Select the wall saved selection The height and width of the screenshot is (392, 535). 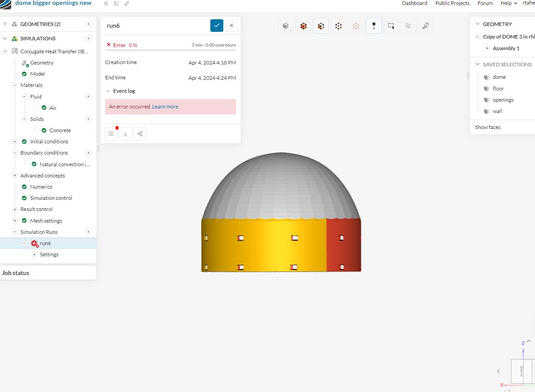[497, 111]
